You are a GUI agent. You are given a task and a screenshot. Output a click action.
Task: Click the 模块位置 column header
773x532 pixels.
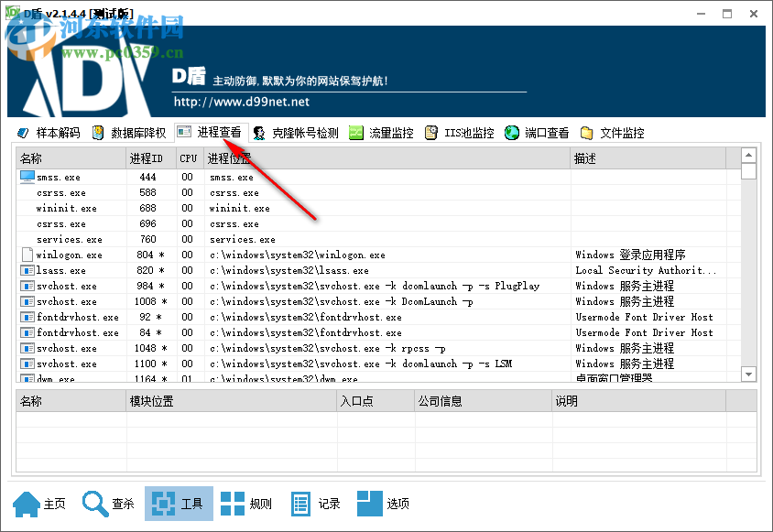pyautogui.click(x=231, y=401)
